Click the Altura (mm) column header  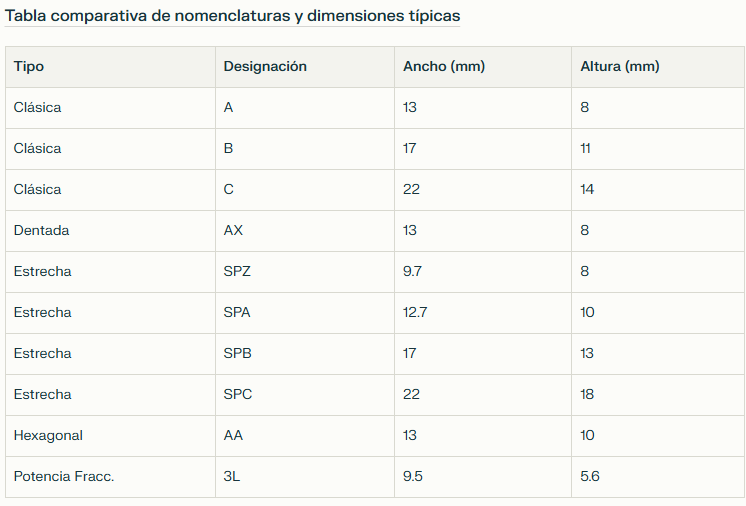[658, 67]
